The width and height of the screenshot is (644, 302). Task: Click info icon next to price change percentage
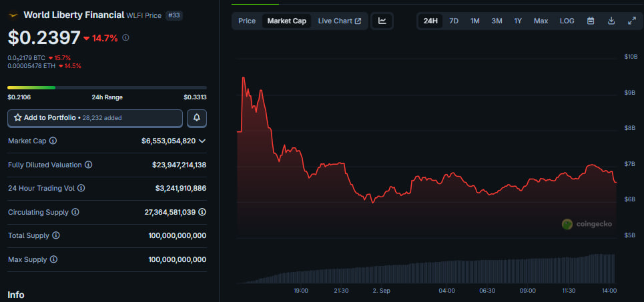pos(126,38)
